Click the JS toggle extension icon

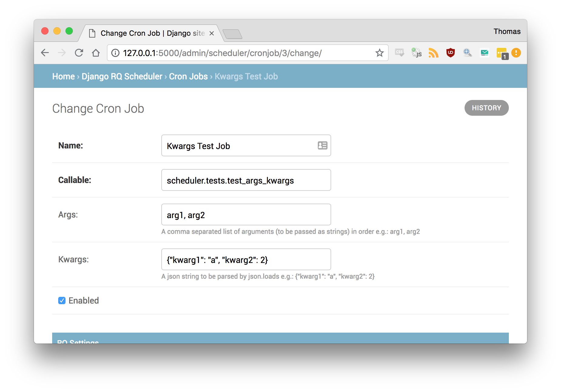[x=416, y=53]
